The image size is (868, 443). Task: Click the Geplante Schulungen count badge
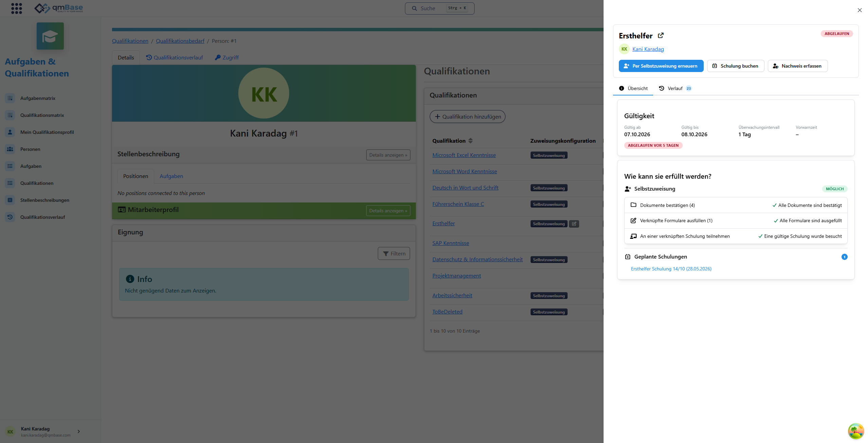844,257
